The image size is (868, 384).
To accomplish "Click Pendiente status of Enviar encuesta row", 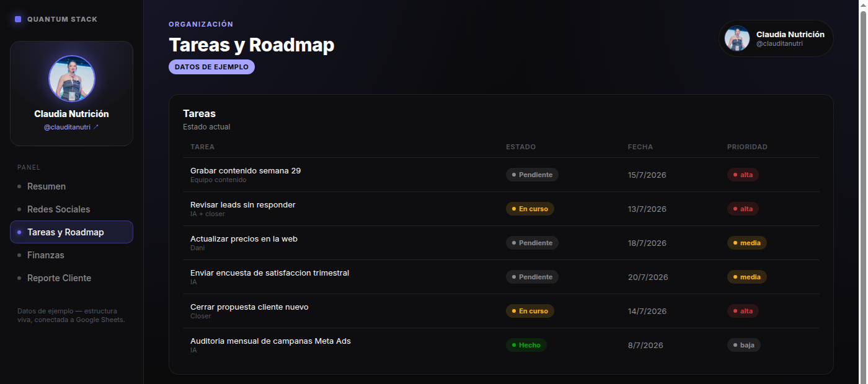I will point(532,277).
